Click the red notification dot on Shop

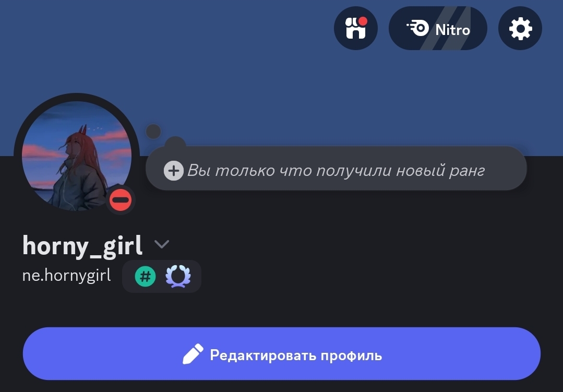[x=363, y=21]
